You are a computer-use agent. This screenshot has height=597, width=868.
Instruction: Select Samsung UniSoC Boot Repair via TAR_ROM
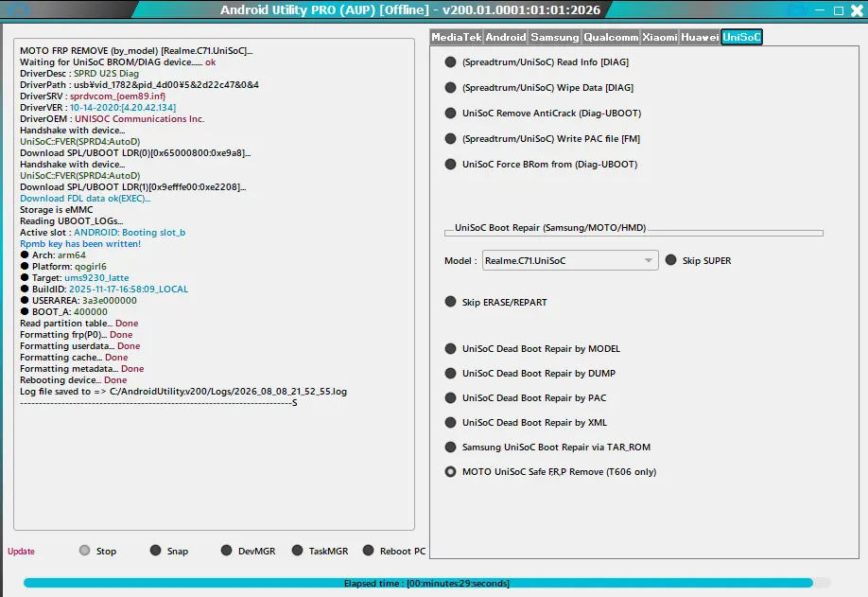pos(548,447)
